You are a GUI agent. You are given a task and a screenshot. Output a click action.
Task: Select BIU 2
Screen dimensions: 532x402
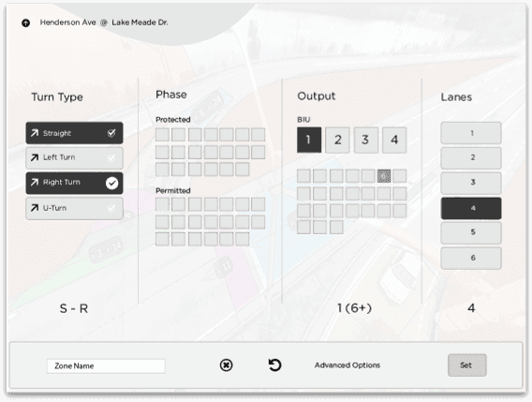point(337,140)
